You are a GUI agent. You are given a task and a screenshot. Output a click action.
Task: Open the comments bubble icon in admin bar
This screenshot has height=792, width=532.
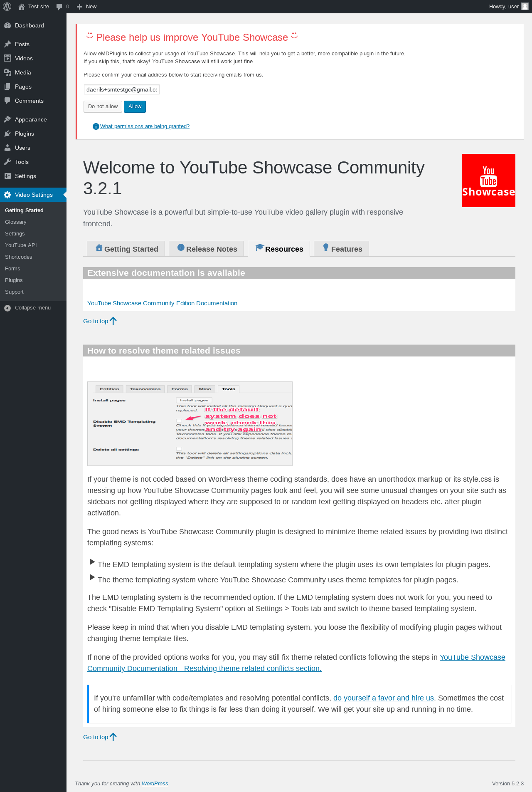point(59,7)
